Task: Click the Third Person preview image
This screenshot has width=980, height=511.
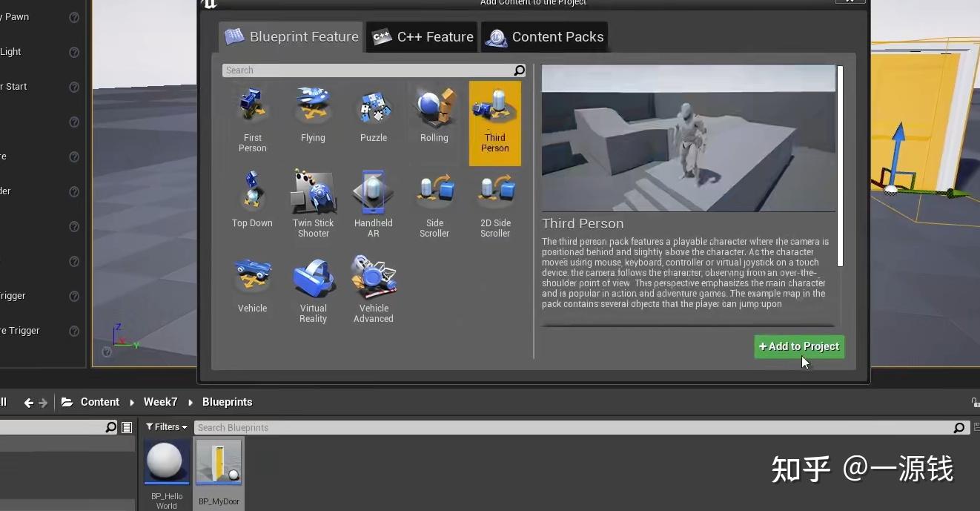Action: [x=689, y=138]
